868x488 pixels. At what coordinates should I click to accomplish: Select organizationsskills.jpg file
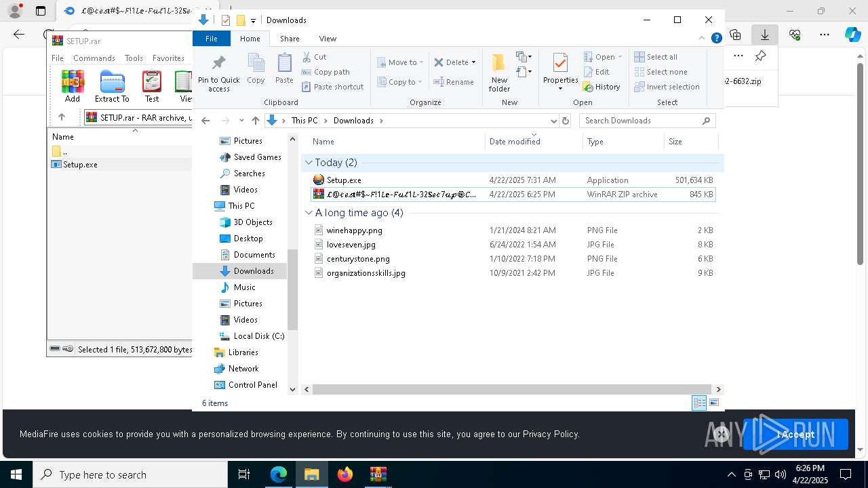(513, 273)
